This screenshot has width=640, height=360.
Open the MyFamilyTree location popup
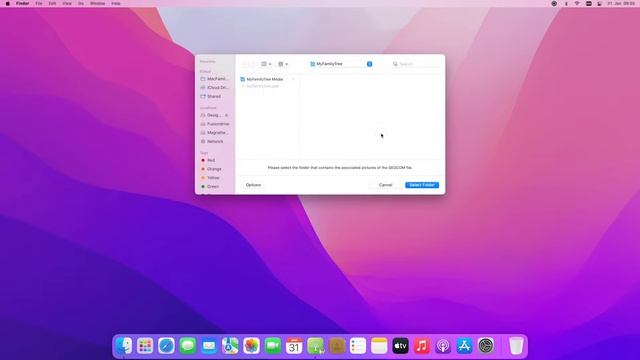341,64
